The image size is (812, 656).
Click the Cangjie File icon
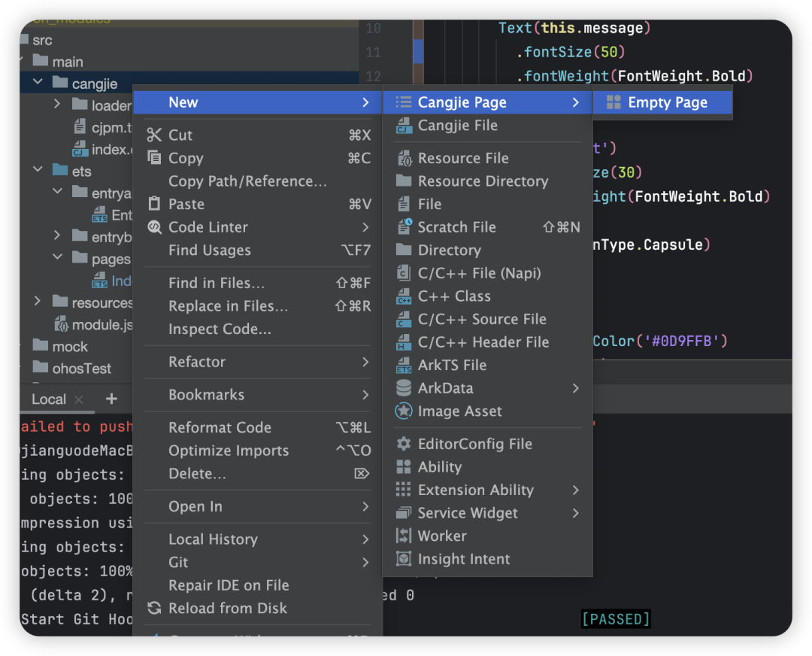[404, 126]
